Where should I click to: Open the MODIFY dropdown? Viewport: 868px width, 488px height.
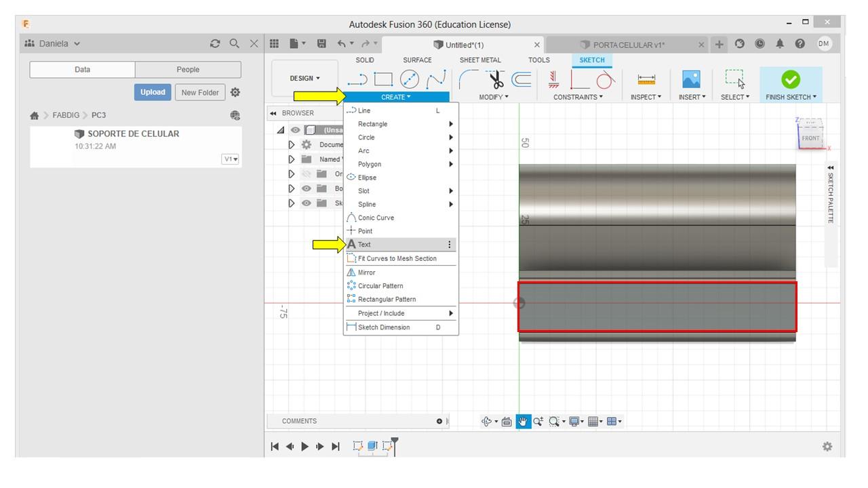coord(494,97)
